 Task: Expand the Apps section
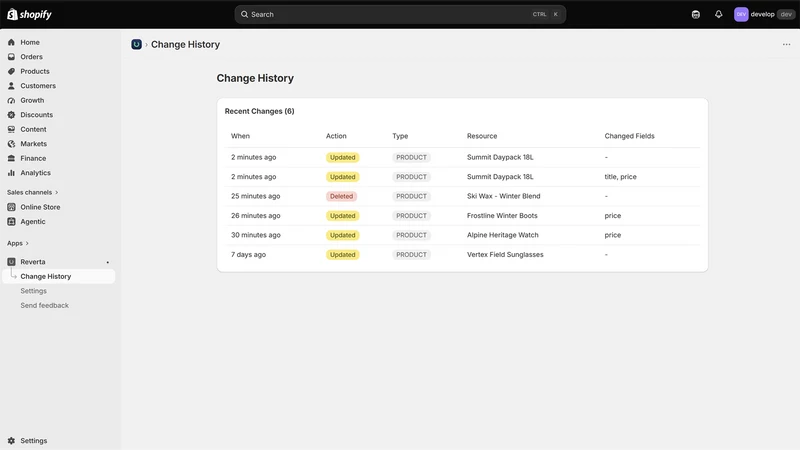click(18, 243)
